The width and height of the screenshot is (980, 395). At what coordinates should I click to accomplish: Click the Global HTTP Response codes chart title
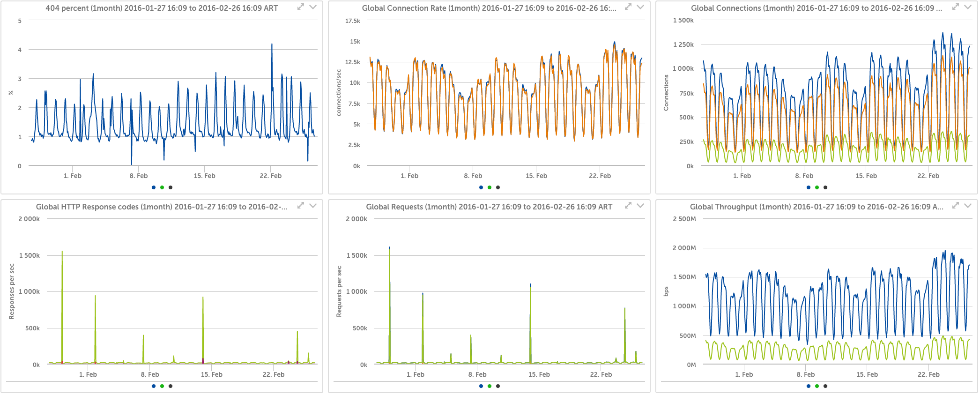point(162,207)
